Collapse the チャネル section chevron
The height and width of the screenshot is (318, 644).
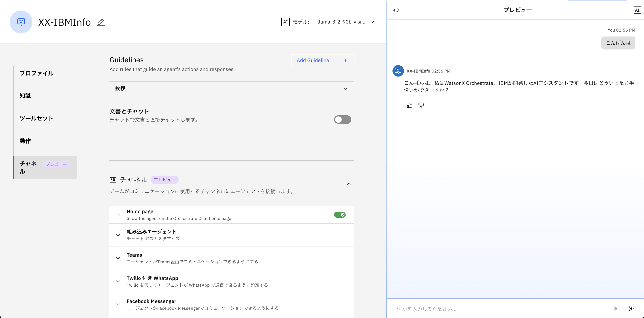coord(349,184)
